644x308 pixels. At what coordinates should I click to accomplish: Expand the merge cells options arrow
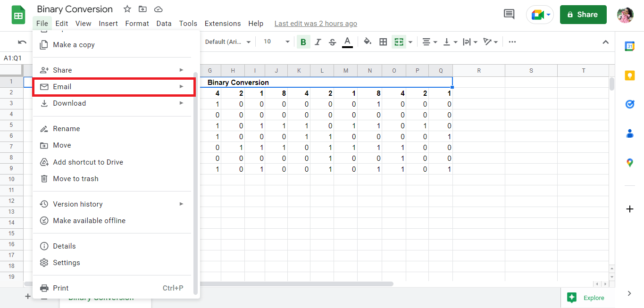[410, 42]
